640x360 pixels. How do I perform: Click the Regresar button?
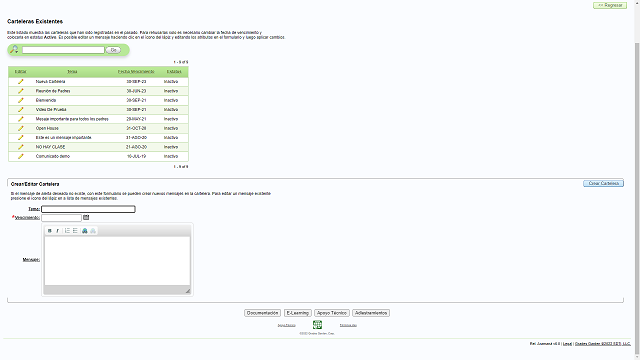click(610, 5)
